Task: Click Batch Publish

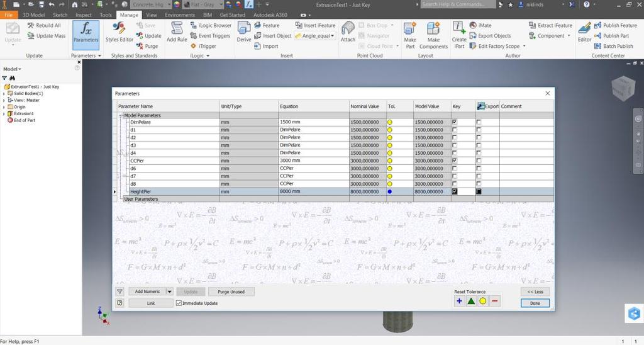Action: tap(614, 46)
